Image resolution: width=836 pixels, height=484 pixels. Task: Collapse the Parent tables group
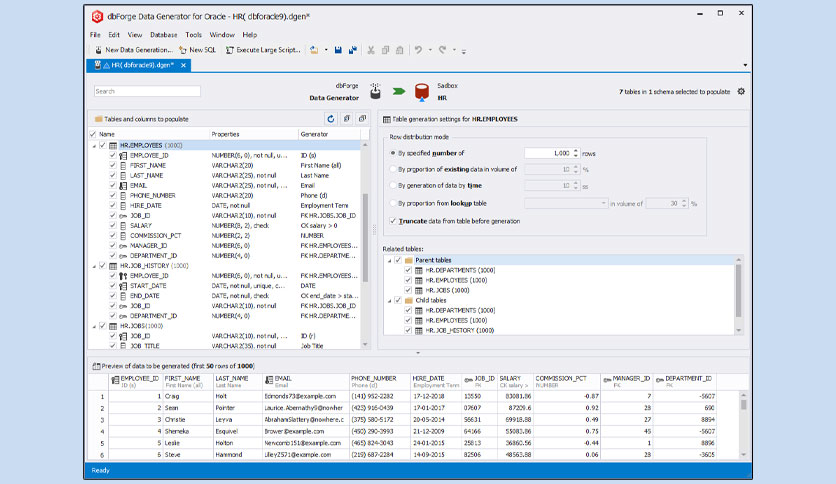pyautogui.click(x=389, y=261)
